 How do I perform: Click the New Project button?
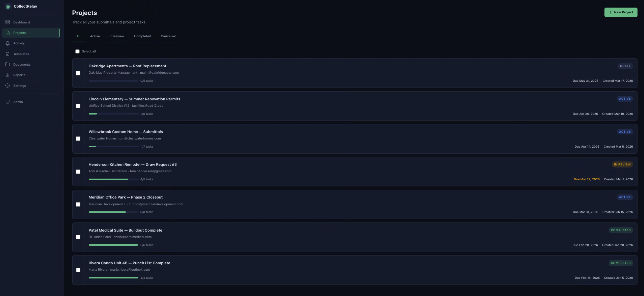coord(621,12)
